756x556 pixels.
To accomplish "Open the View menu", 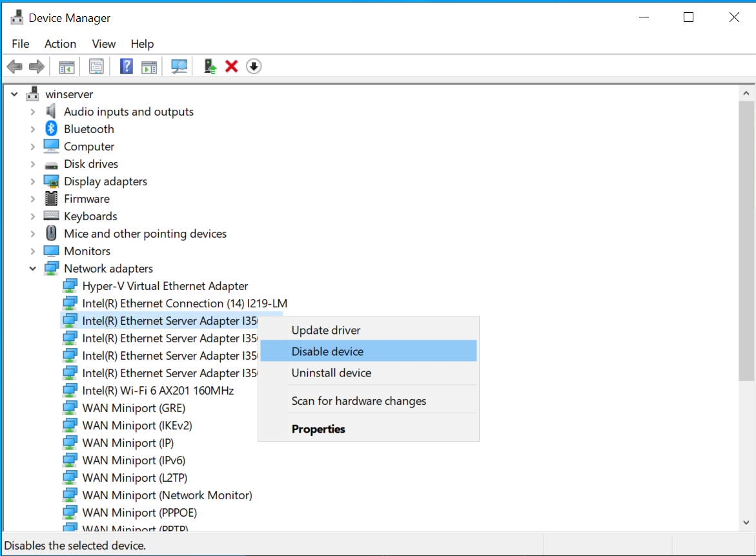I will pyautogui.click(x=104, y=44).
